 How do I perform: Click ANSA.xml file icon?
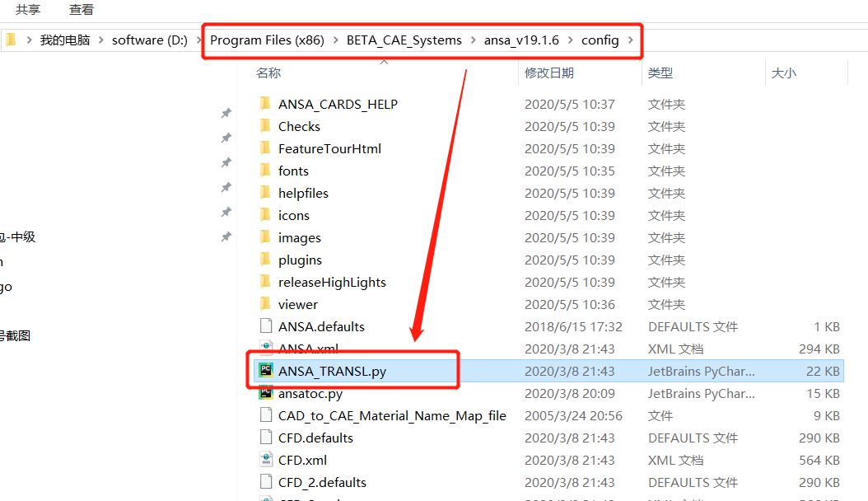(266, 348)
